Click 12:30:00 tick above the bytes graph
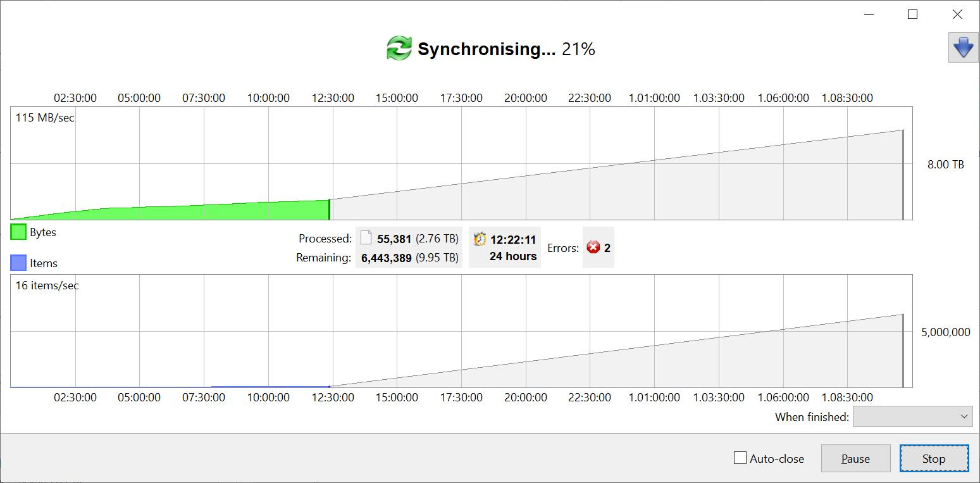The width and height of the screenshot is (980, 483). [333, 98]
